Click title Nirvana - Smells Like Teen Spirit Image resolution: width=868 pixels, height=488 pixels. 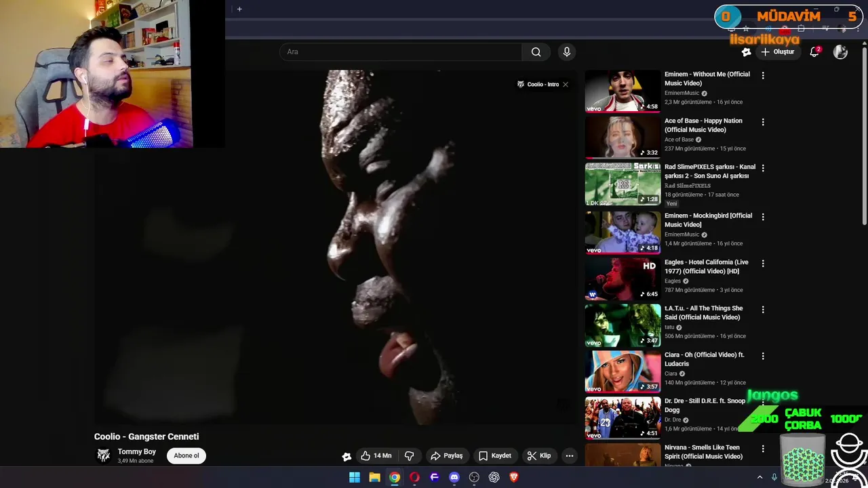point(703,452)
